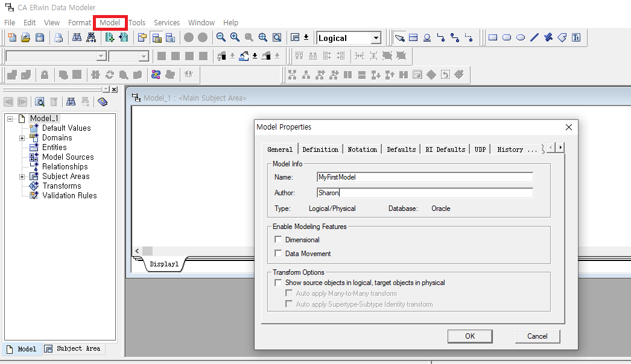This screenshot has width=631, height=364.
Task: Save the model with the floppy disk icon
Action: [39, 38]
